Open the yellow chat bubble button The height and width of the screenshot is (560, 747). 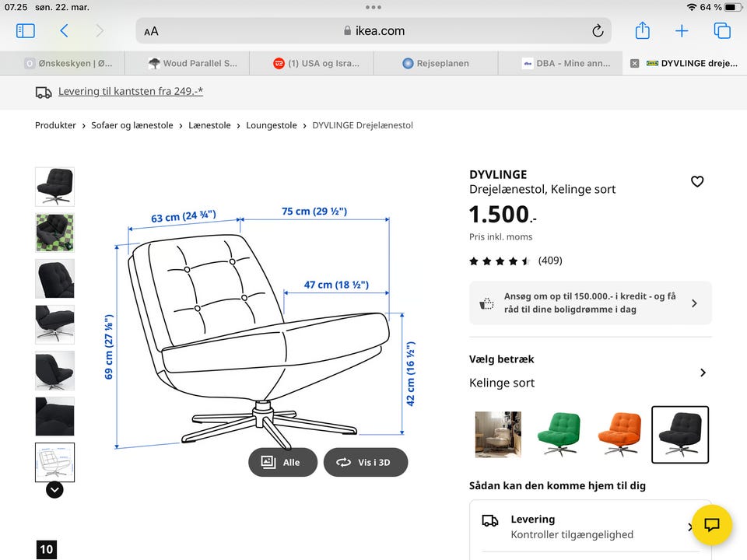[x=712, y=523]
